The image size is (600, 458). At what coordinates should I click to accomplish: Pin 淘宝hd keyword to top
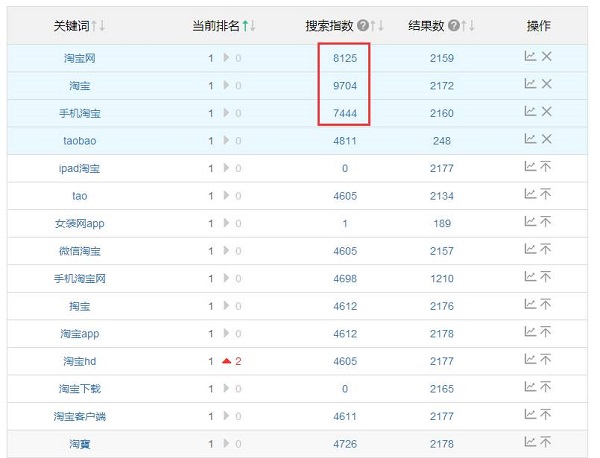coord(546,359)
